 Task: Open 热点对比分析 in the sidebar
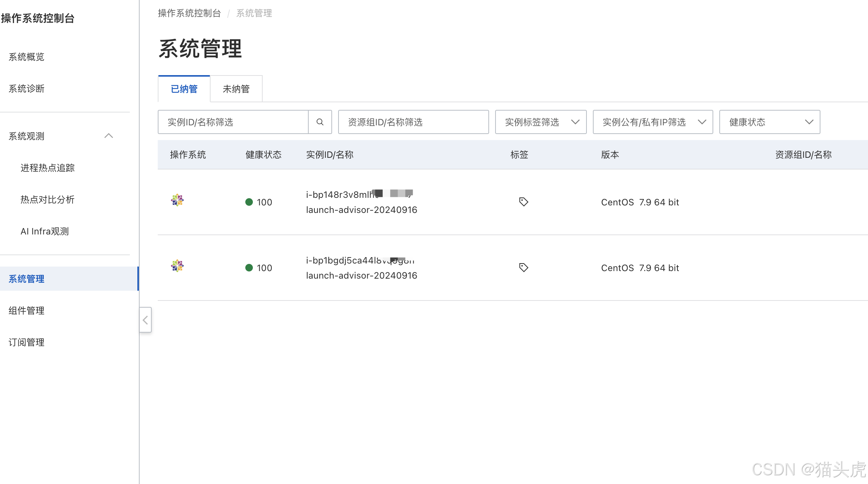pos(48,200)
